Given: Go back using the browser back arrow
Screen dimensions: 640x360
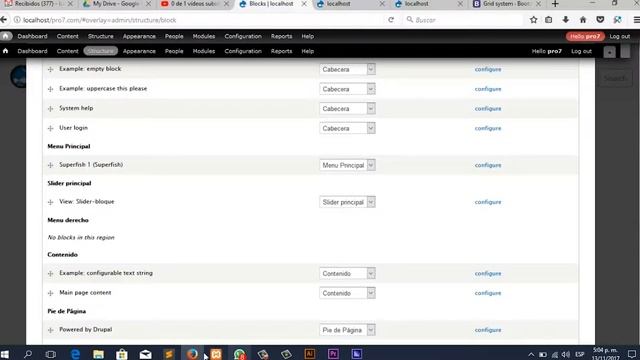Looking at the screenshot, I should pyautogui.click(x=4, y=20).
